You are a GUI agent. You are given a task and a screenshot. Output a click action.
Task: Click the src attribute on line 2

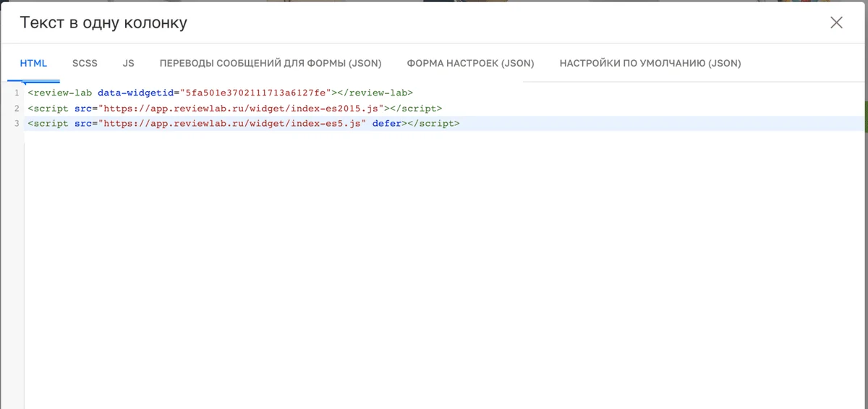(83, 108)
